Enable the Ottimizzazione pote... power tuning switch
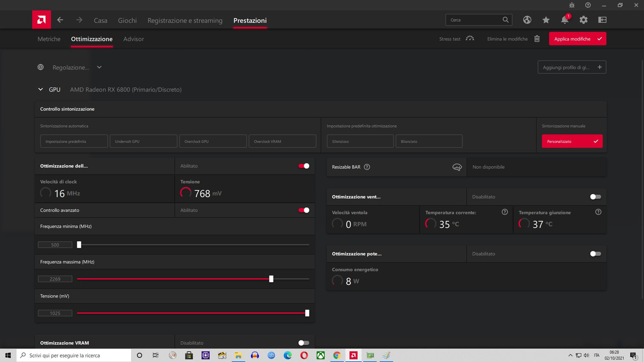 pyautogui.click(x=595, y=253)
